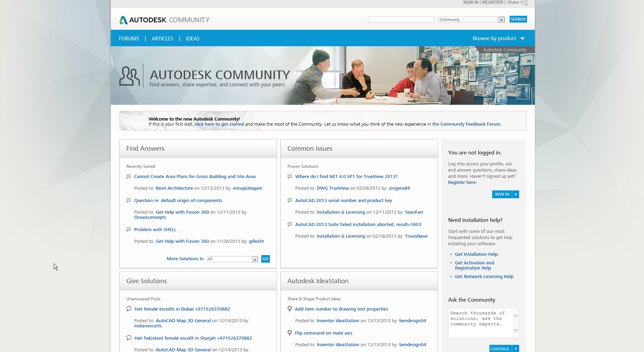Image resolution: width=644 pixels, height=352 pixels.
Task: Click the Share icon in the top bar
Action: click(x=524, y=3)
